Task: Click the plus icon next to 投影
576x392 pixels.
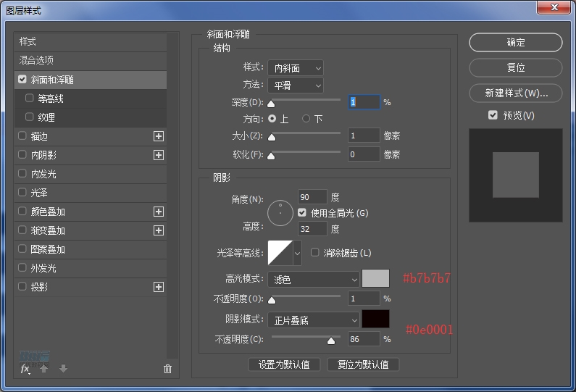Action: click(x=159, y=287)
